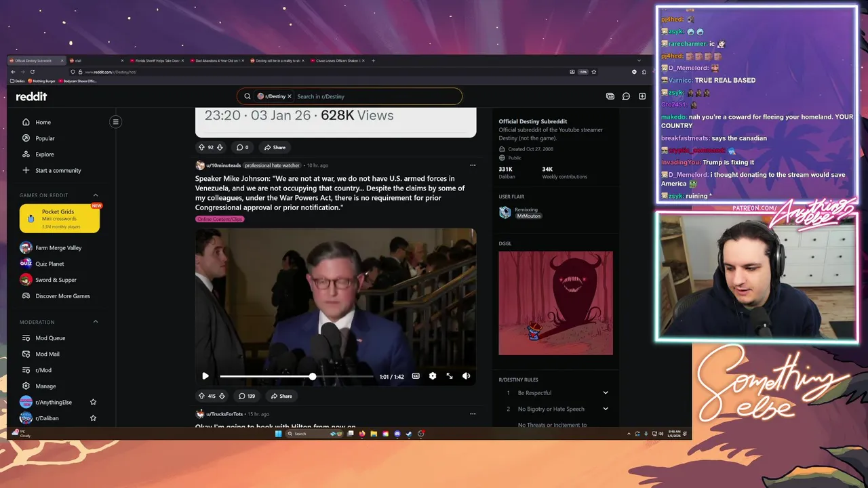Open options menu for u/TrucksForTots post

(473, 413)
